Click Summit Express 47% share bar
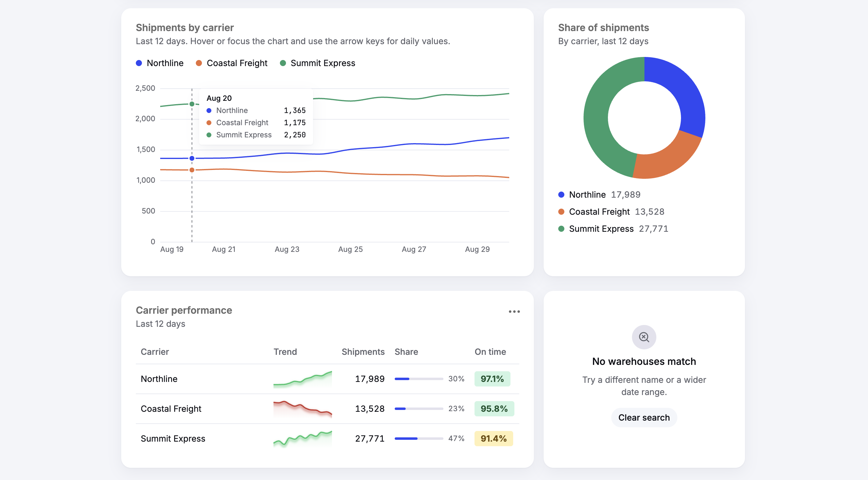 point(418,439)
